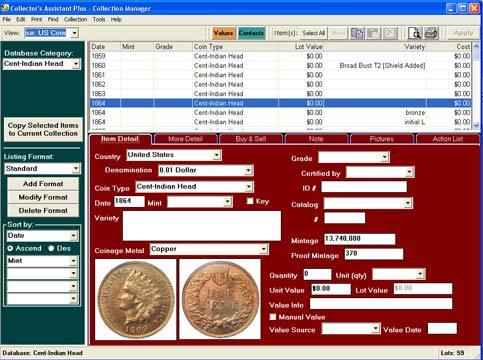Select the 1860 Broad Bust T2 row
Screen dimensions: 483x360
tap(281, 66)
